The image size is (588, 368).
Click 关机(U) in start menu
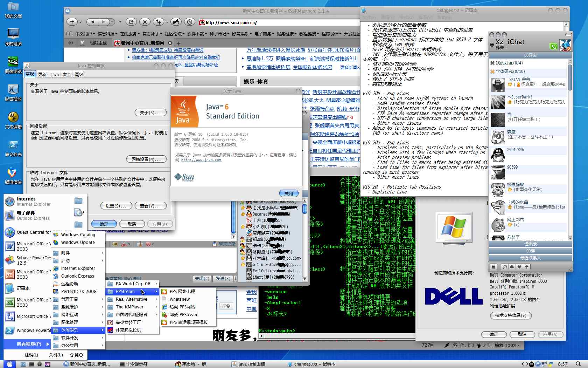(56, 355)
